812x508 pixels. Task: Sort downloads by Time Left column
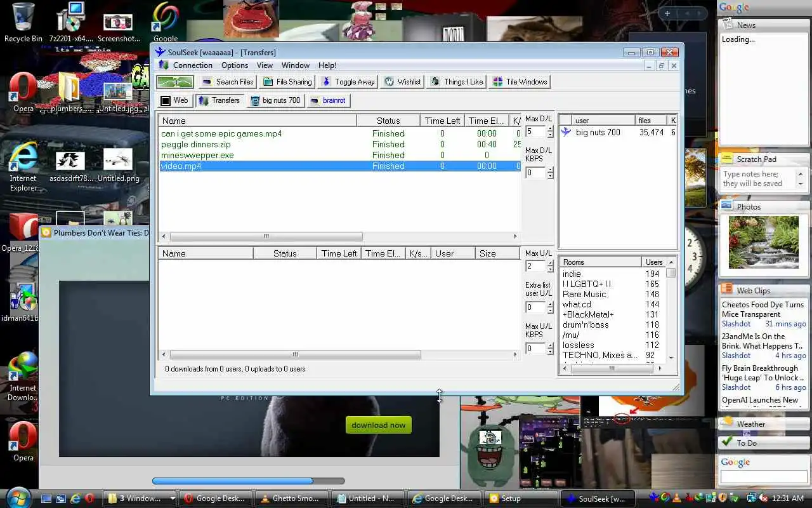click(x=442, y=121)
